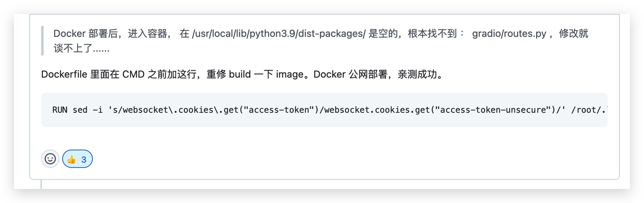Open the smiley add-reaction picker
The height and width of the screenshot is (203, 644).
coord(50,159)
